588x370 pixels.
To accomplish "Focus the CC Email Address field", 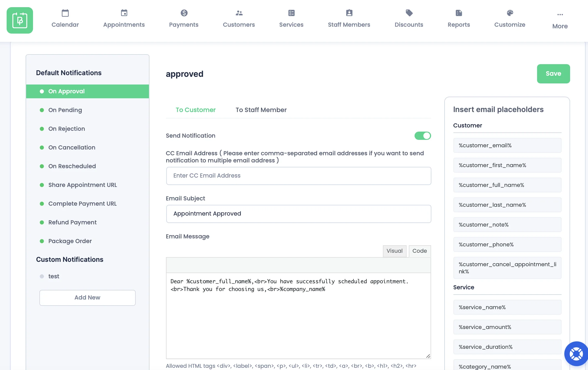I will click(298, 176).
